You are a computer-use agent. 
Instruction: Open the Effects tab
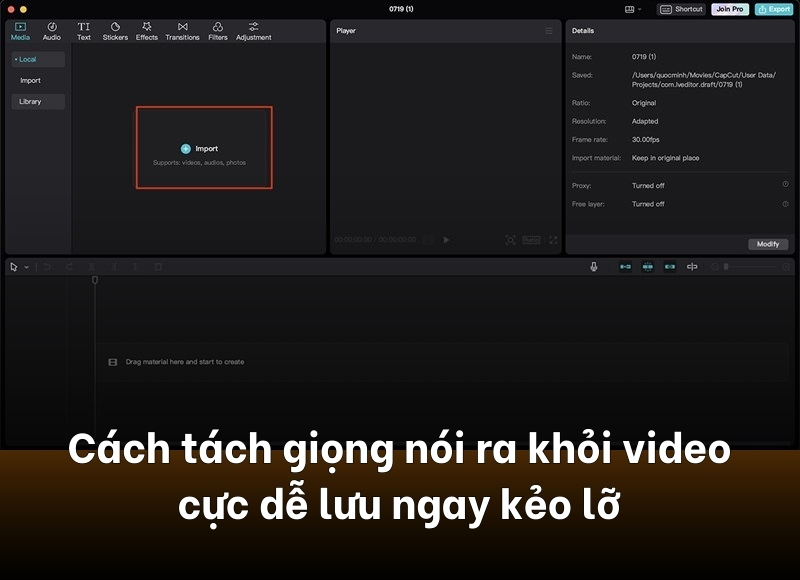[146, 31]
